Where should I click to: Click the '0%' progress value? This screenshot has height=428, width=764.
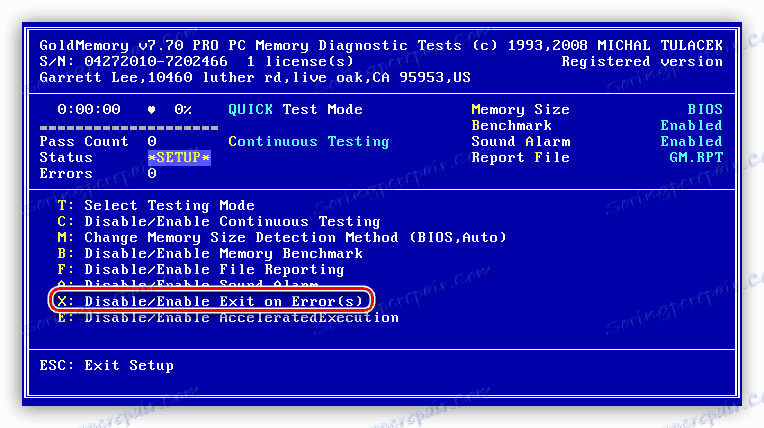pos(183,109)
